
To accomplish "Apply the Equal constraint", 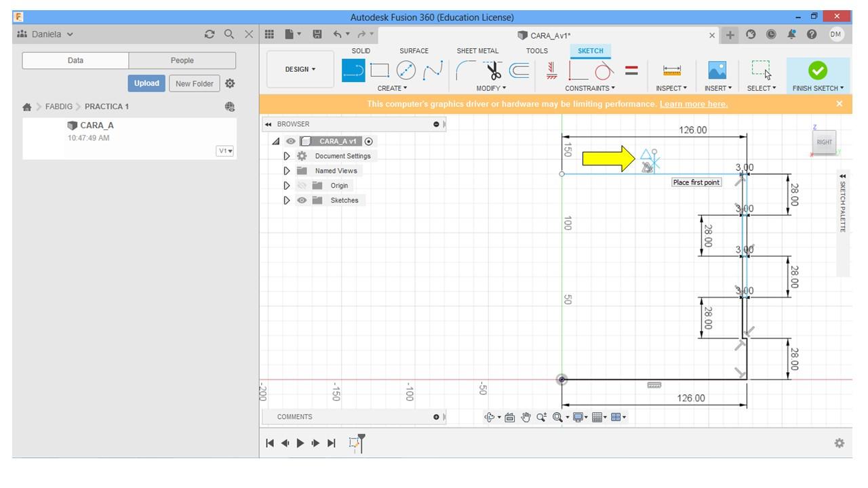I will pyautogui.click(x=631, y=70).
